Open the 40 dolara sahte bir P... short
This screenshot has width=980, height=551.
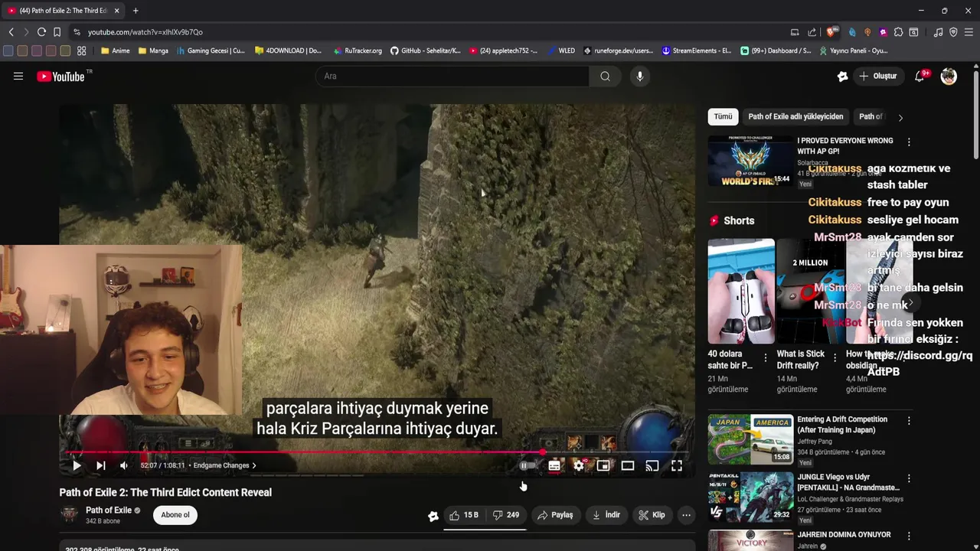point(741,291)
